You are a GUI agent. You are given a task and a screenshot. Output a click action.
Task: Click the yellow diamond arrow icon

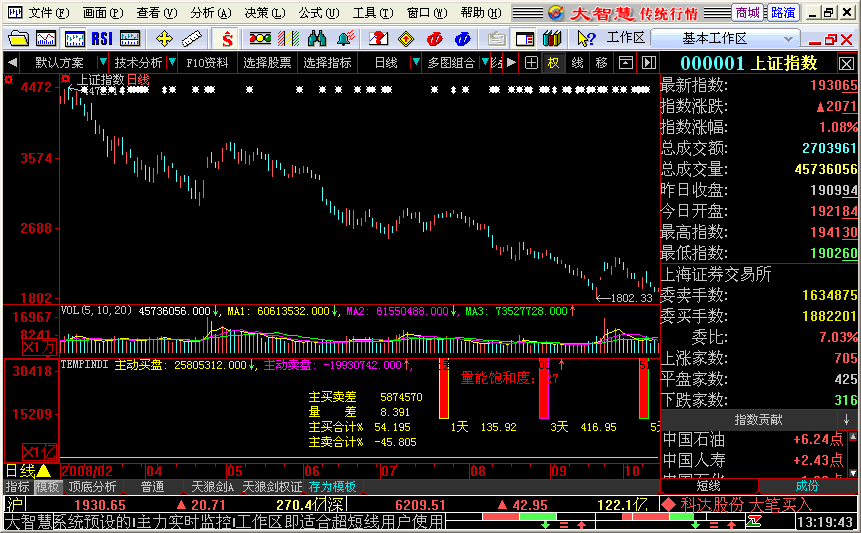406,38
